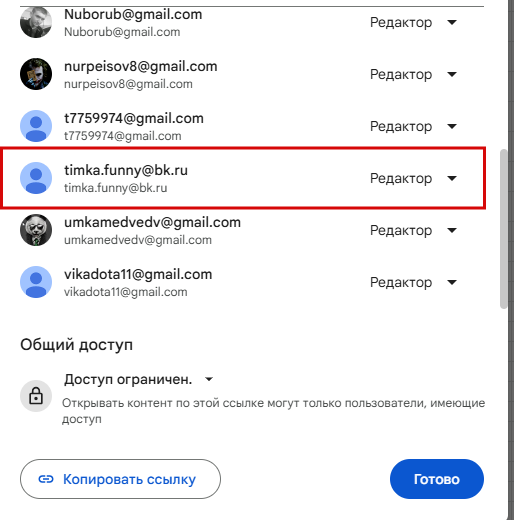Select the timka.funny@bk.ru user name
Screen dimensions: 514x520
[126, 170]
